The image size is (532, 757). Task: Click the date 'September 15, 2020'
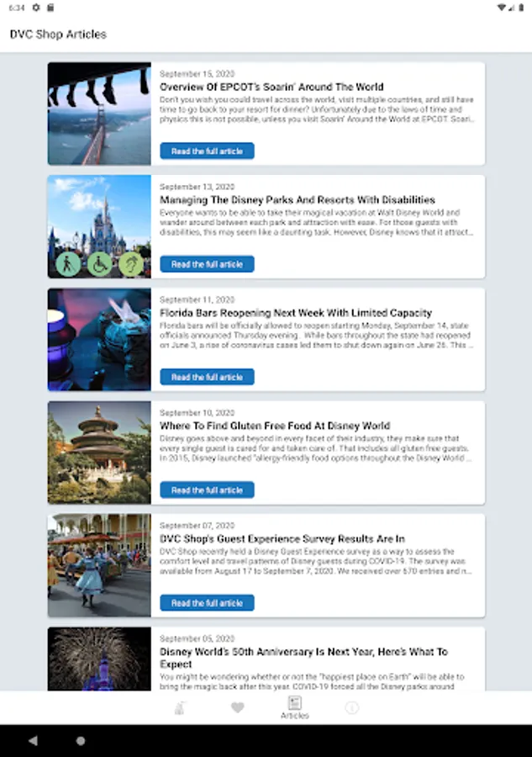click(x=197, y=74)
